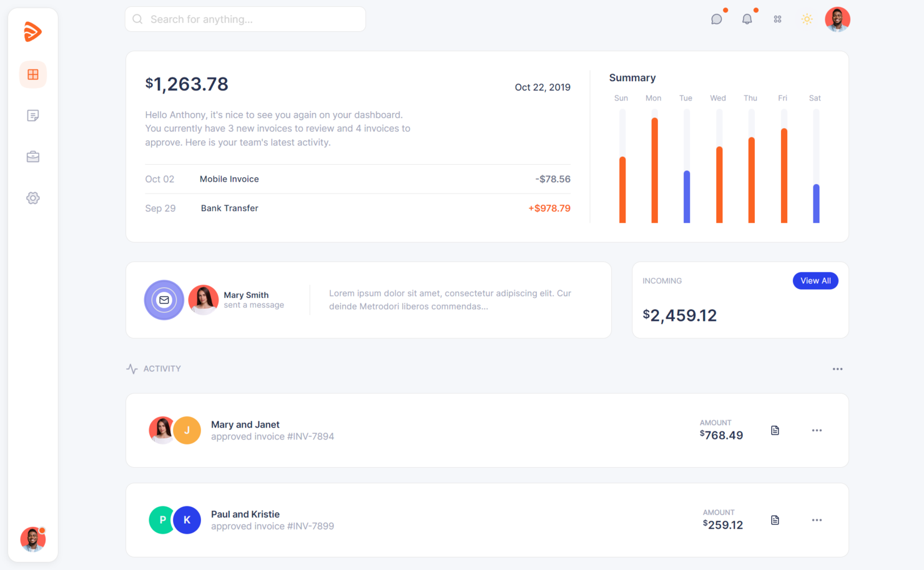Open options menu on Mary and Janet row
The height and width of the screenshot is (570, 924).
click(817, 430)
